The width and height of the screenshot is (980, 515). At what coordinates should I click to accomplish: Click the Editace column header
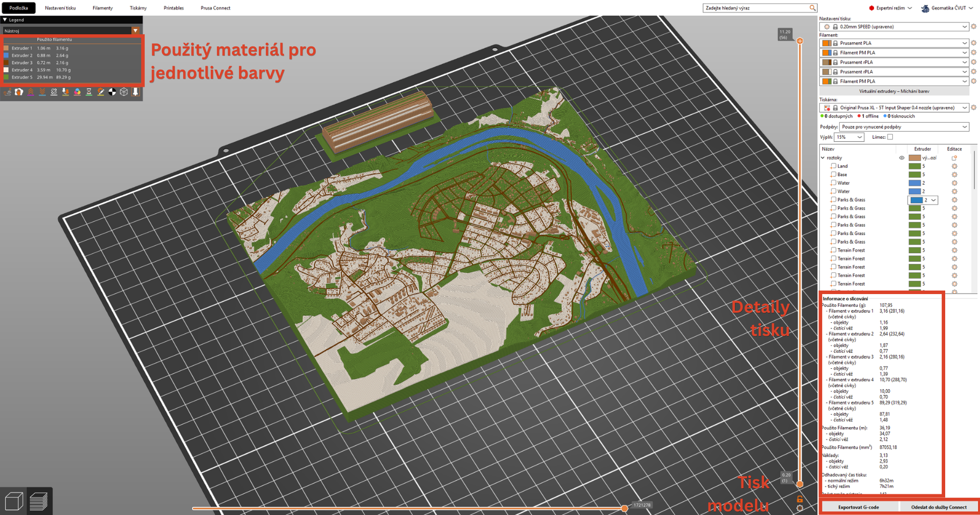(x=954, y=149)
